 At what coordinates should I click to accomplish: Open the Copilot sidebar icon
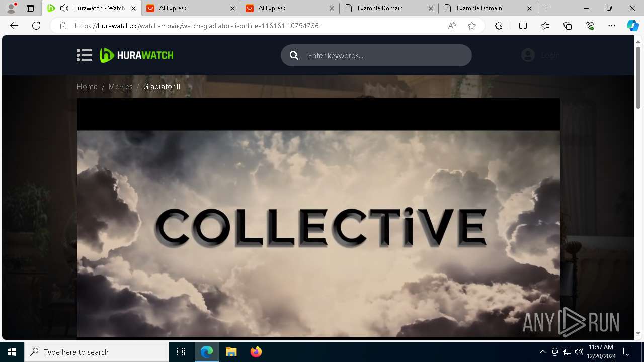[632, 26]
